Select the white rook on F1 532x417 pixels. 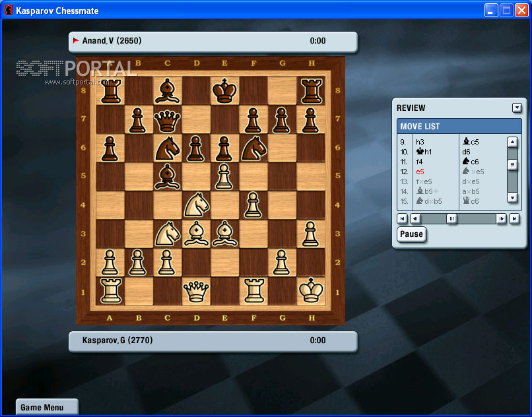[254, 290]
